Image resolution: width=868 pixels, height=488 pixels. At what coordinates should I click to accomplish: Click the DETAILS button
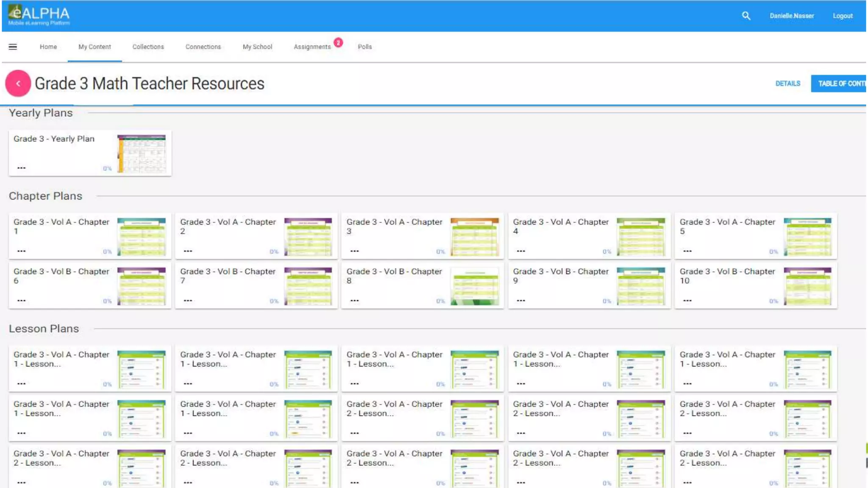pos(787,83)
